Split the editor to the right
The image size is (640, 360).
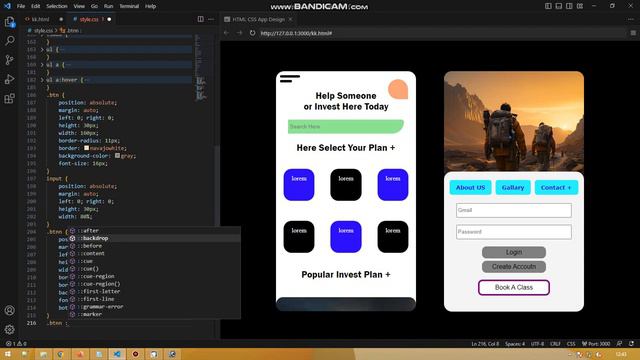click(x=200, y=19)
